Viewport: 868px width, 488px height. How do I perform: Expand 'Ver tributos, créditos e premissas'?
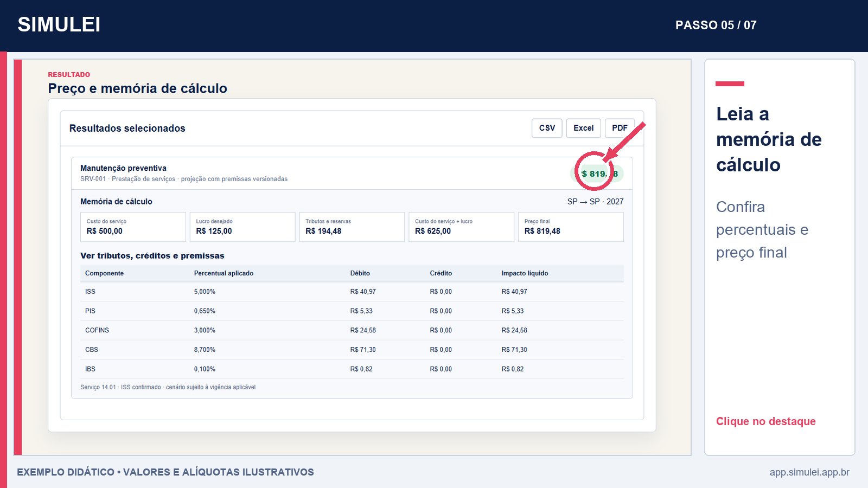(152, 256)
